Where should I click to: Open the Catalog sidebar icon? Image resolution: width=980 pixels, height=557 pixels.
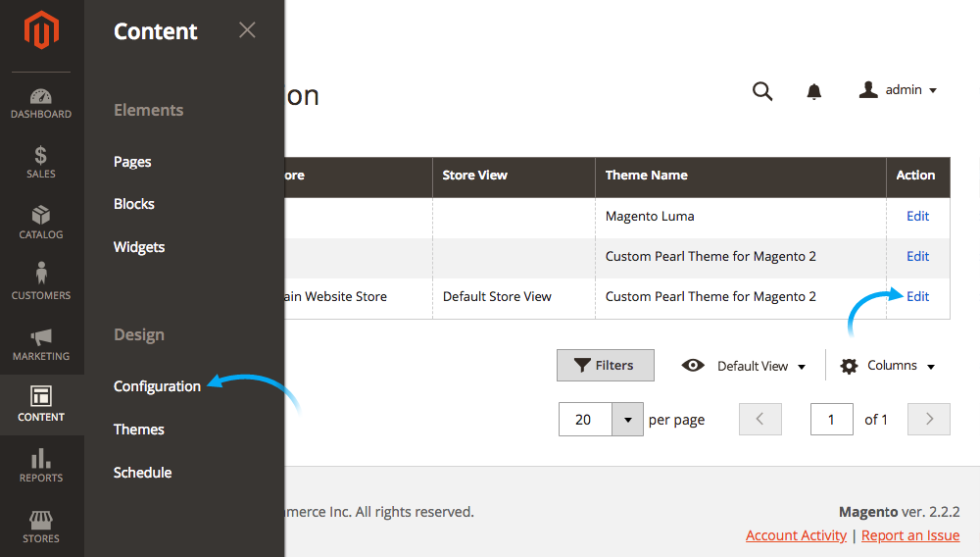click(x=41, y=223)
